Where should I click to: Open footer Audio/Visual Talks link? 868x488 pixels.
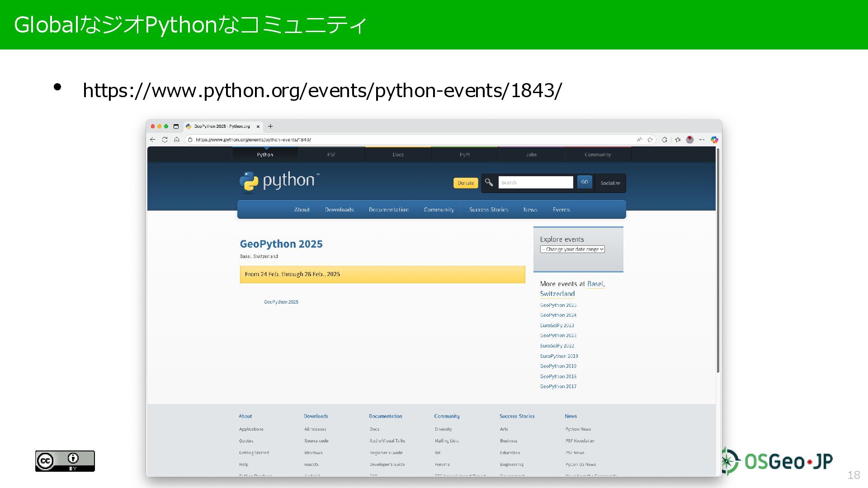[x=387, y=441]
